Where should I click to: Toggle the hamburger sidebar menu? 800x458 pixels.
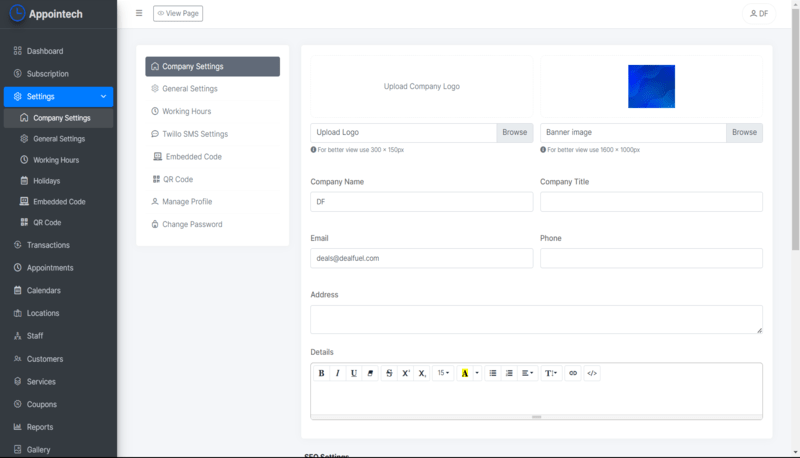point(139,13)
